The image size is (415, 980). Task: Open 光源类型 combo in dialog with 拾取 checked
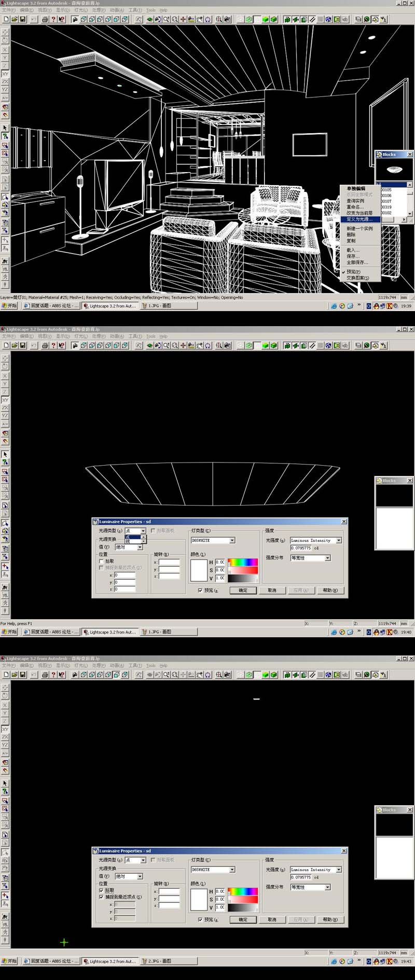(135, 860)
